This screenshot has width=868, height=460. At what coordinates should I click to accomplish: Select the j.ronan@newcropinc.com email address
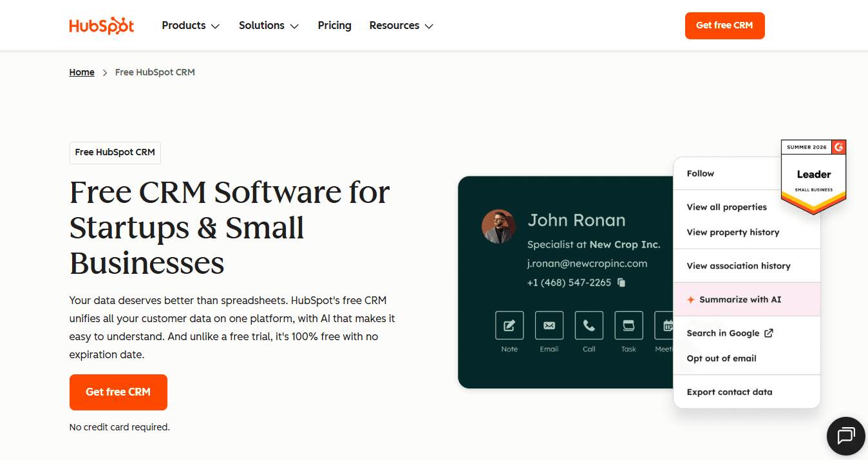(587, 264)
